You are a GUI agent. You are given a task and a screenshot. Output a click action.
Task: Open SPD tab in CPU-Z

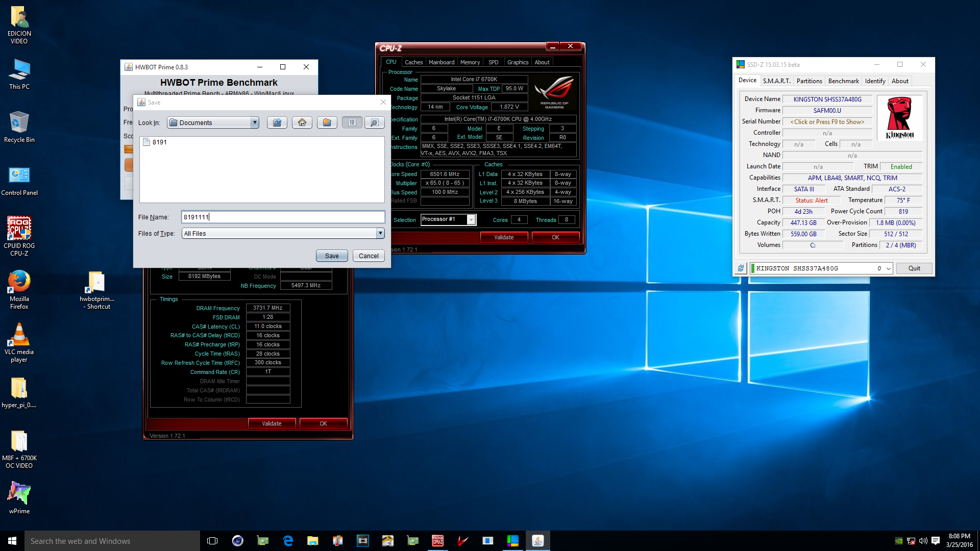pos(493,62)
